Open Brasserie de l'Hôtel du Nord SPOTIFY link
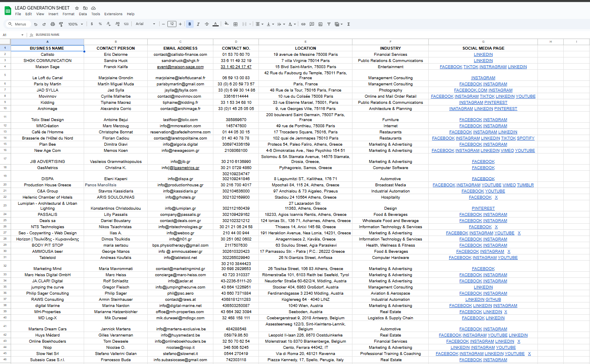The width and height of the screenshot is (590, 364). (x=526, y=138)
